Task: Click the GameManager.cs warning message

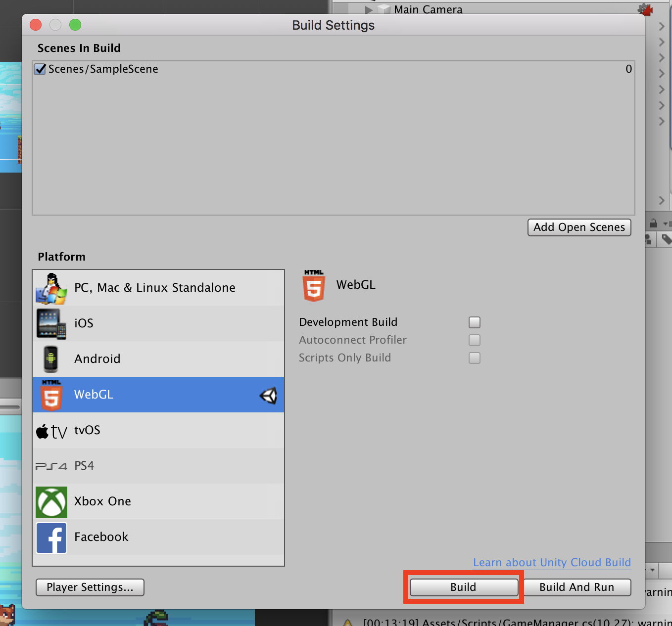Action: click(x=517, y=623)
